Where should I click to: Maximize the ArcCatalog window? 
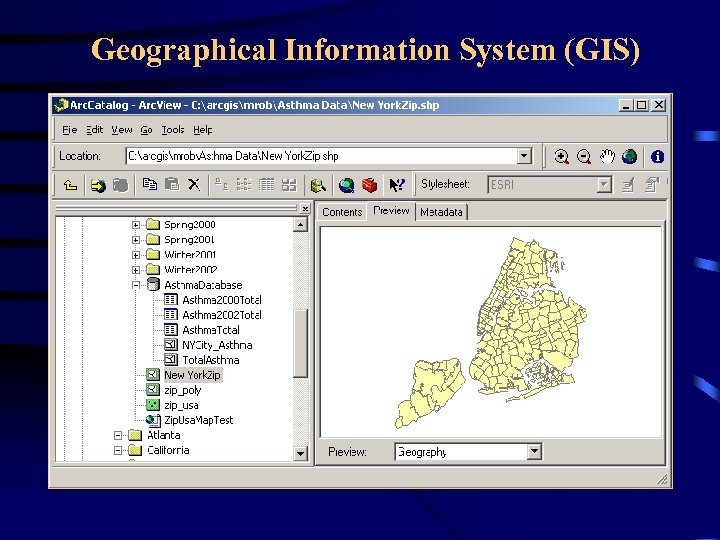pyautogui.click(x=641, y=106)
